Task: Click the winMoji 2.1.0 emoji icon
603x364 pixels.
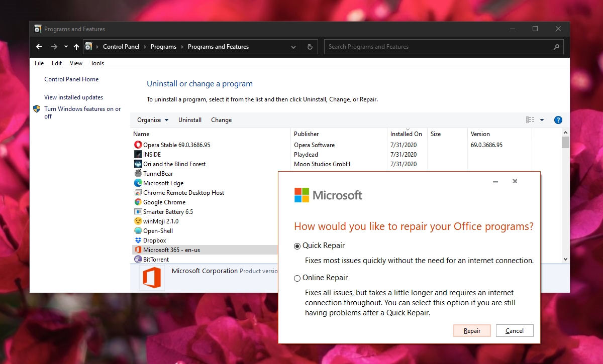Action: pyautogui.click(x=138, y=221)
